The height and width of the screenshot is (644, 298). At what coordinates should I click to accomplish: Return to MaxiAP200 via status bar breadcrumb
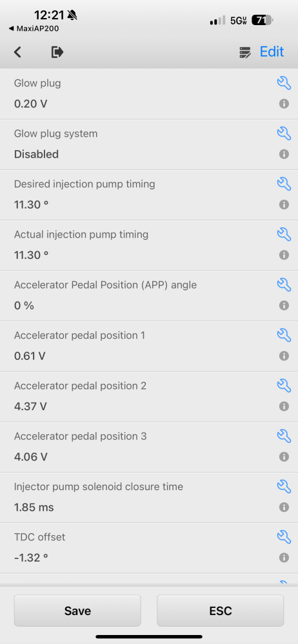pyautogui.click(x=34, y=29)
